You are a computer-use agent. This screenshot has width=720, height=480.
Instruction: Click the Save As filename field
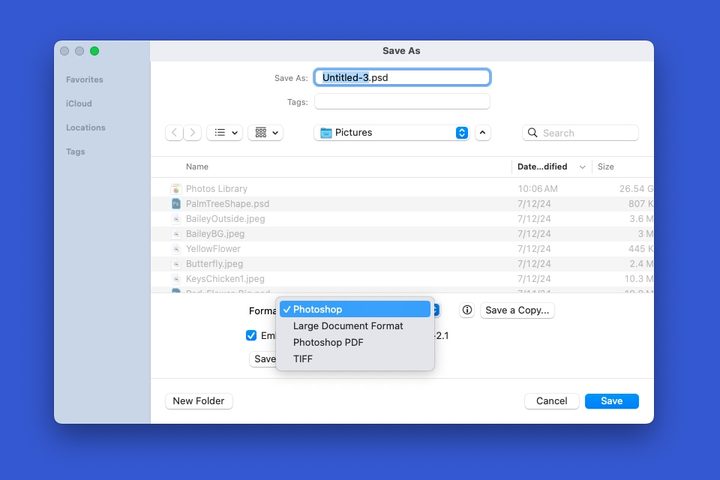pos(402,77)
